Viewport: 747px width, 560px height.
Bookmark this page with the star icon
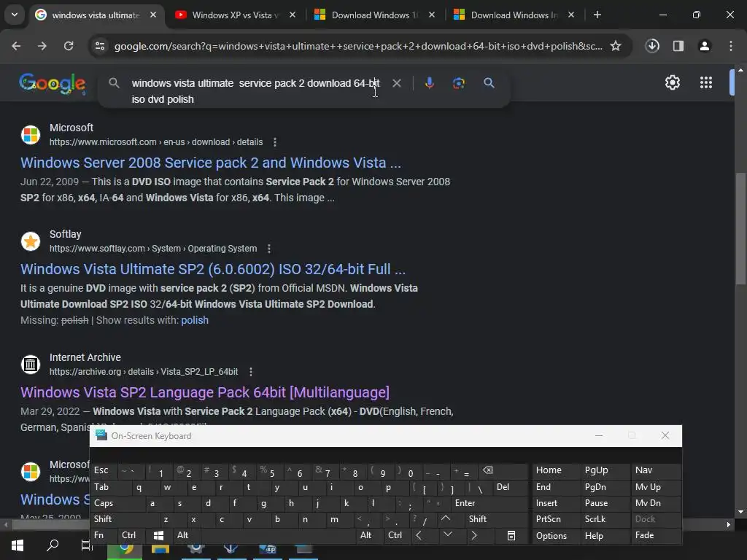point(616,46)
